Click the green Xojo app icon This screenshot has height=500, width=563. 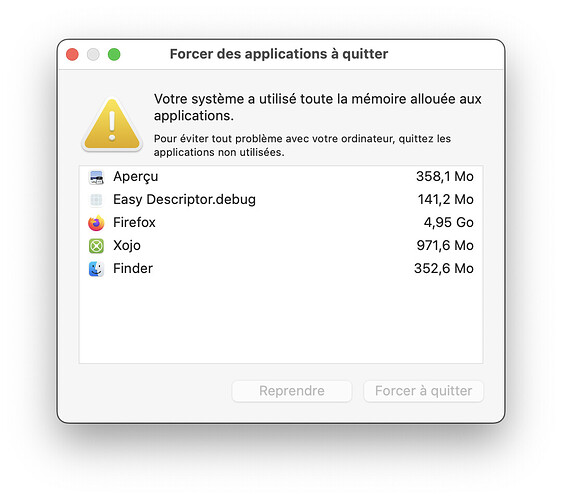coord(96,246)
